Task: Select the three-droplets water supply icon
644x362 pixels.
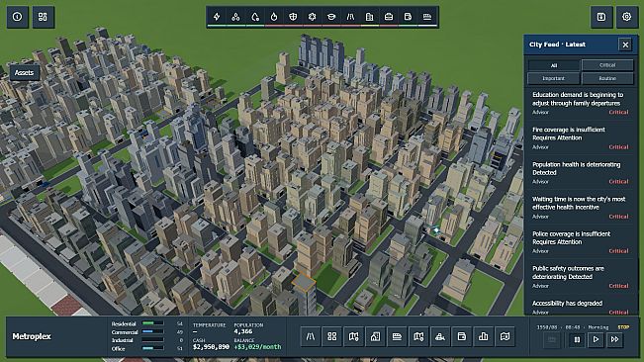Action: (x=235, y=17)
